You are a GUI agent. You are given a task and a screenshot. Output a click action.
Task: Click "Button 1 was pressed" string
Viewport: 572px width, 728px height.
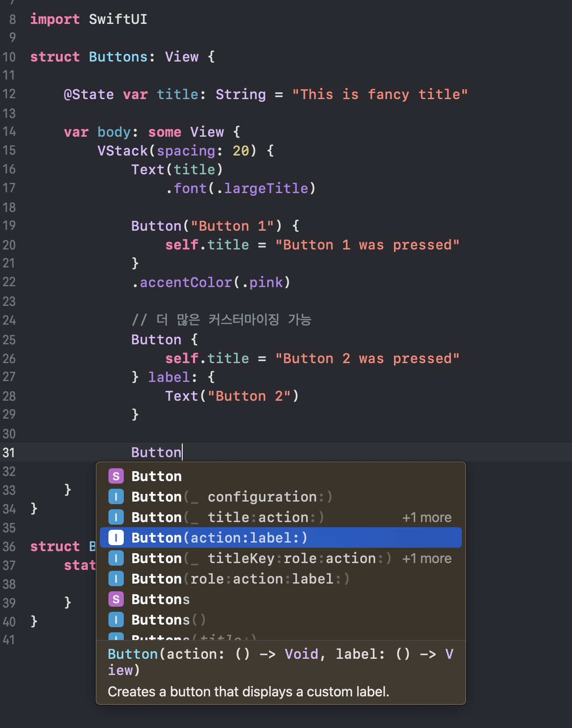(367, 245)
